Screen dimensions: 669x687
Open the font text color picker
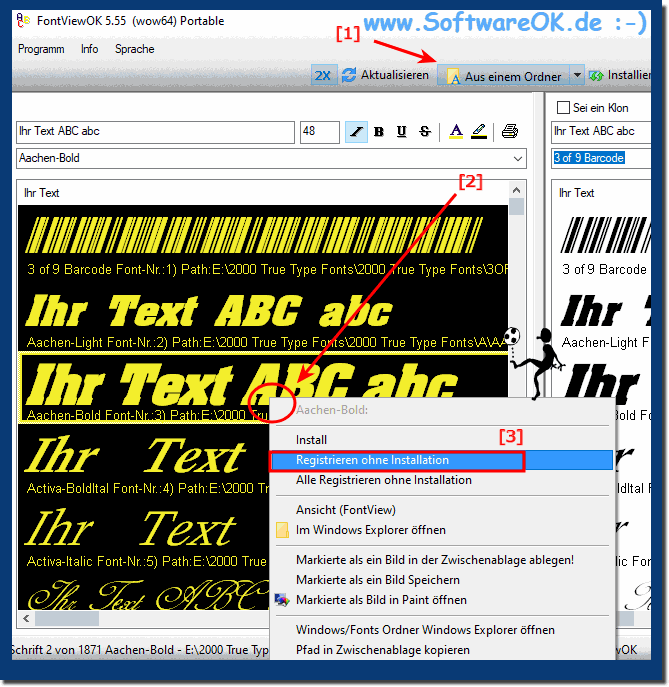[456, 131]
